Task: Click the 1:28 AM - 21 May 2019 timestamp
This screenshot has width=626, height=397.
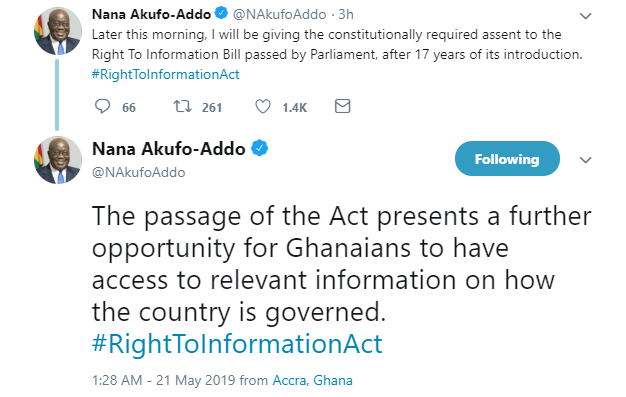Action: click(164, 380)
